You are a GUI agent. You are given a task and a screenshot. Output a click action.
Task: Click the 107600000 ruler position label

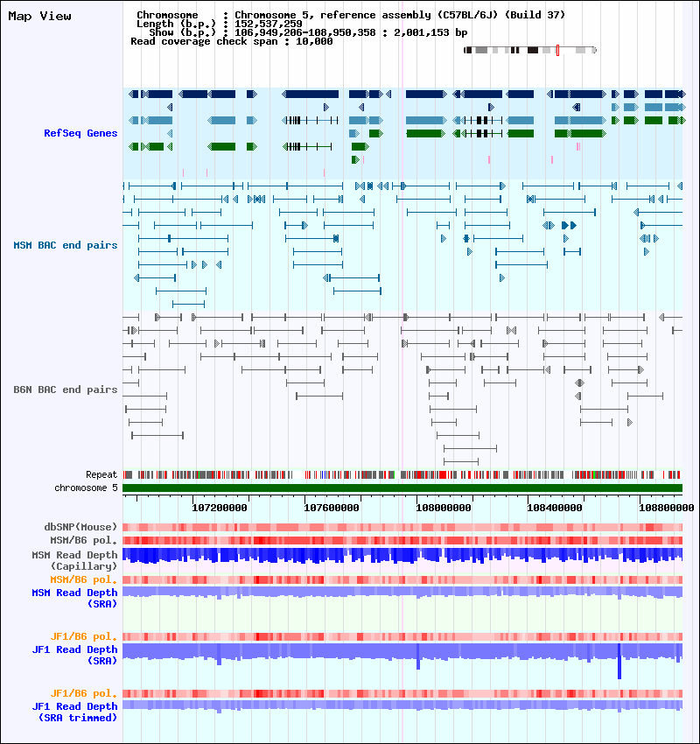[x=331, y=509]
